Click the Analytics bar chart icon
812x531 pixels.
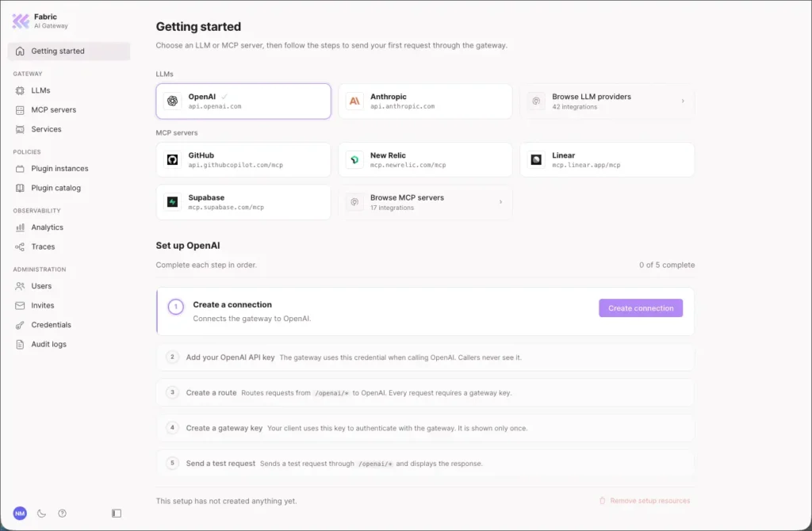[x=20, y=227]
